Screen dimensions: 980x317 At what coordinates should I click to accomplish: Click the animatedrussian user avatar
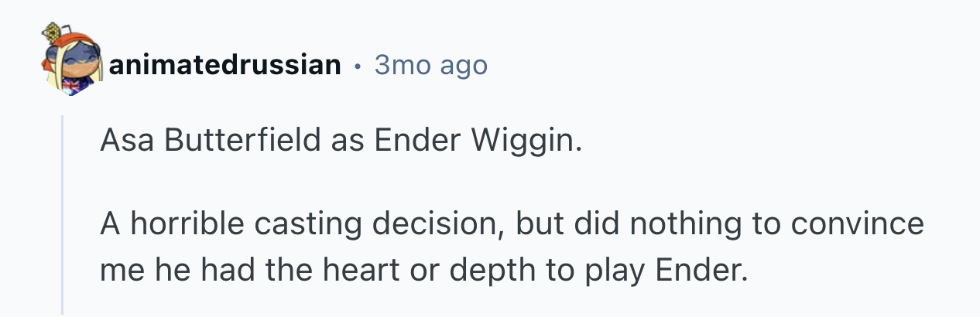[72, 62]
